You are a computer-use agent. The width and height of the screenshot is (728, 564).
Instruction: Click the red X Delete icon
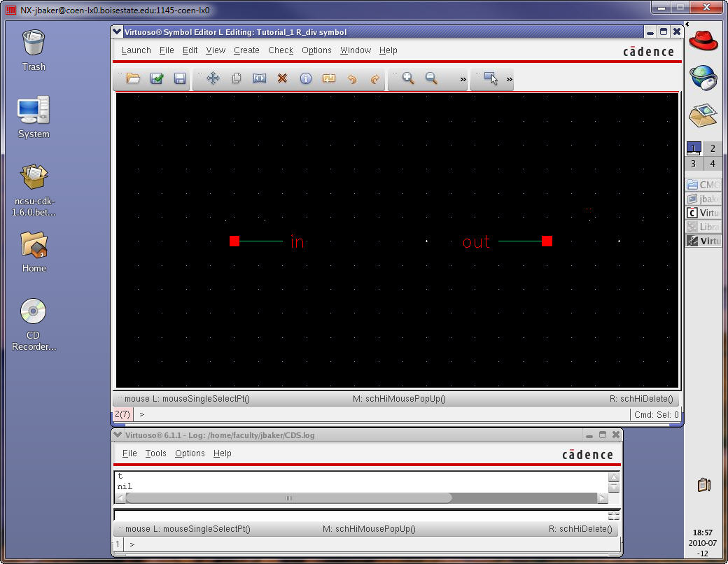click(282, 79)
